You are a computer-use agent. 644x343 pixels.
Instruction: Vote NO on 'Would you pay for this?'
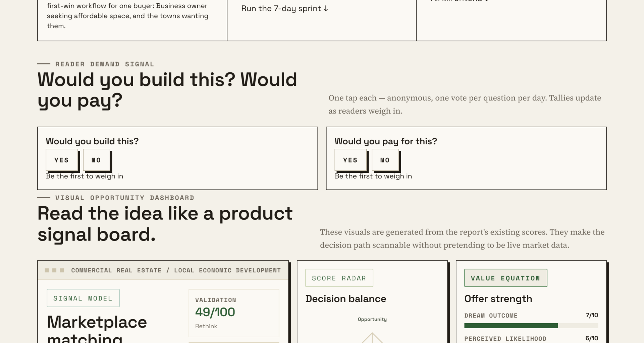[385, 160]
